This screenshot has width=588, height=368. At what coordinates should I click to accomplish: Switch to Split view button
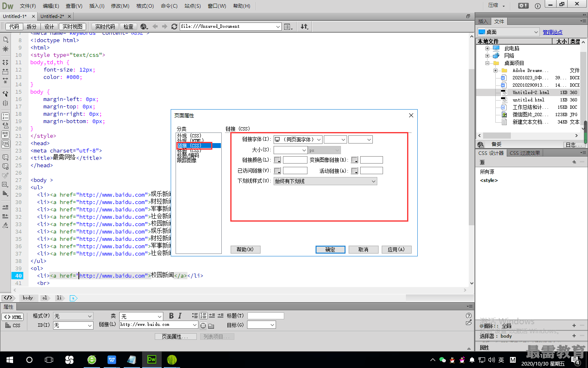[x=31, y=27]
